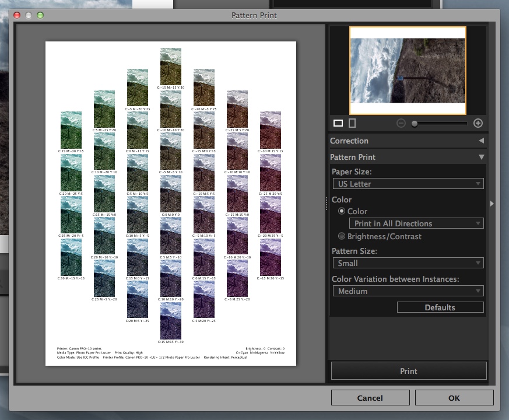Expand the Correction panel section
Screen dimensions: 509x420
coord(481,141)
